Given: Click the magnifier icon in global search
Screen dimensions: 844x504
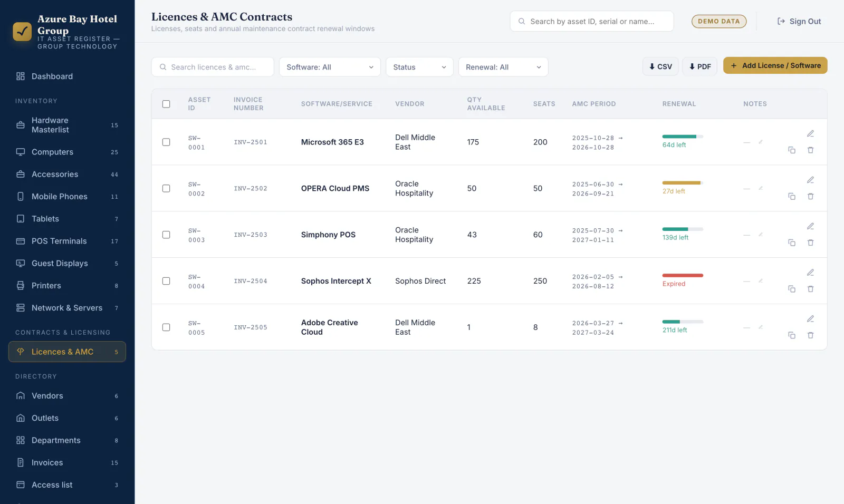Looking at the screenshot, I should [x=522, y=22].
